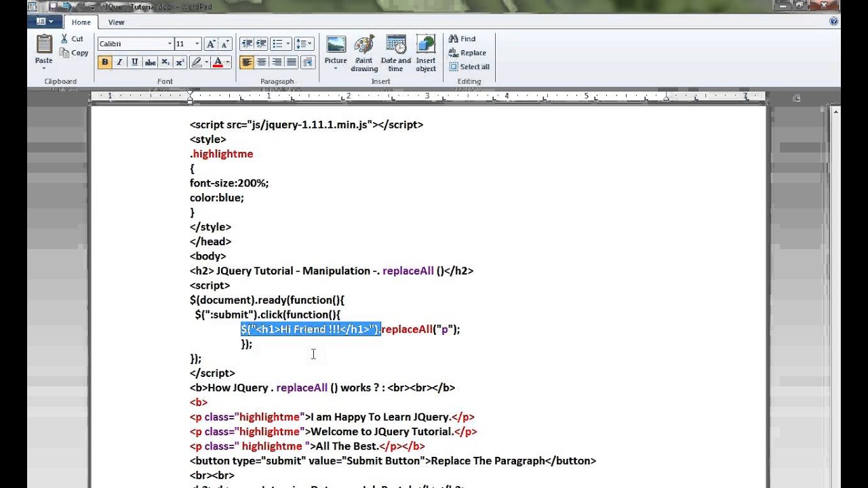Apply the text highlight color

point(197,62)
